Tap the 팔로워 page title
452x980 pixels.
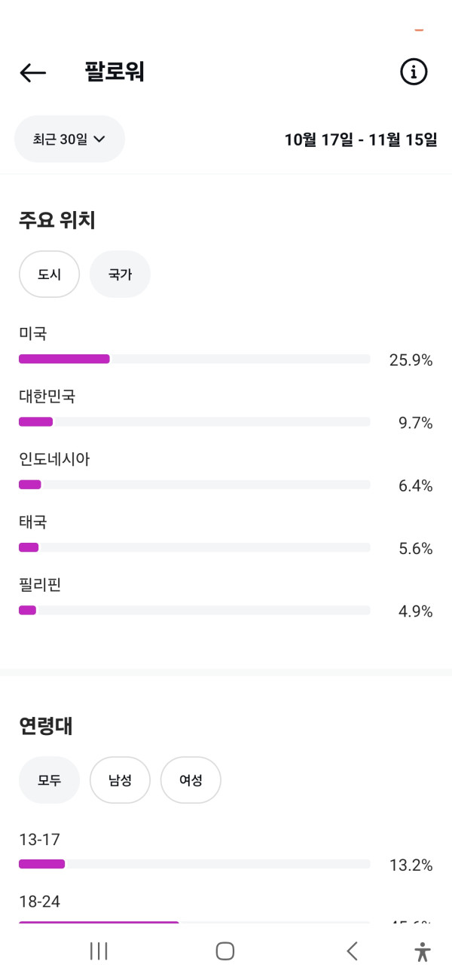tap(115, 72)
